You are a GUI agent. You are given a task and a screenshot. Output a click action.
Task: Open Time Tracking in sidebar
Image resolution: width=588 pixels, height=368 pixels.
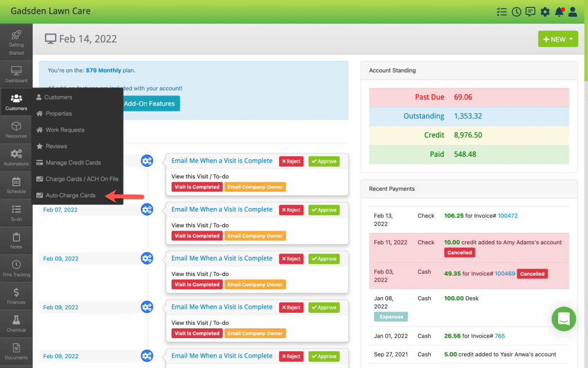coord(16,269)
